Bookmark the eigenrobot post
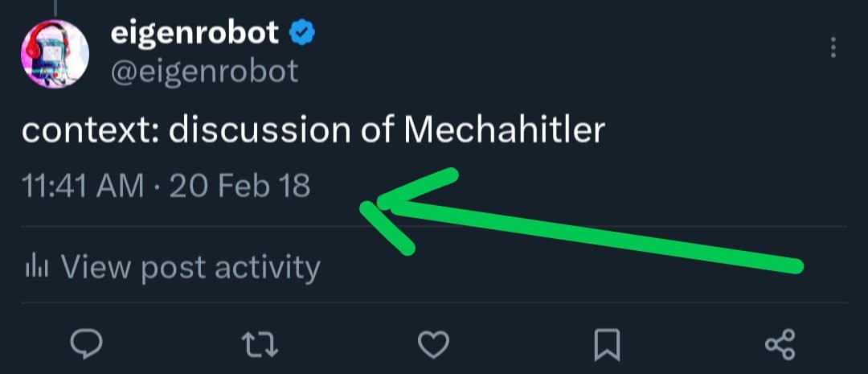Screen dimensions: 868x374 (x=607, y=344)
